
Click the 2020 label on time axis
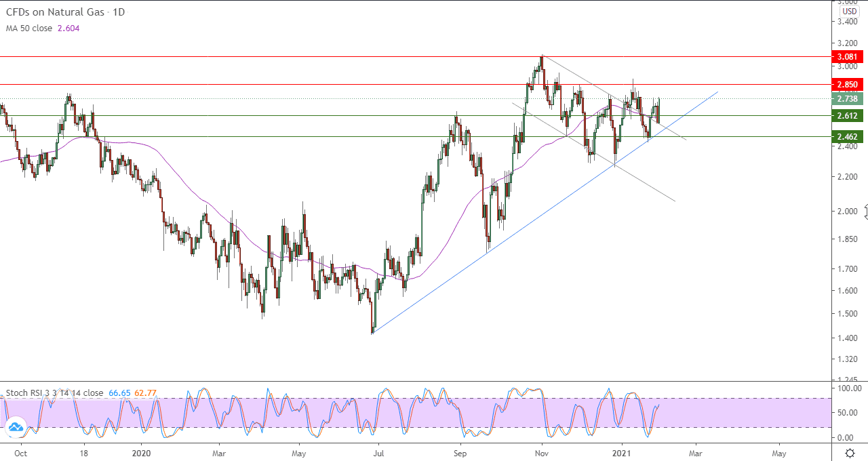click(140, 453)
